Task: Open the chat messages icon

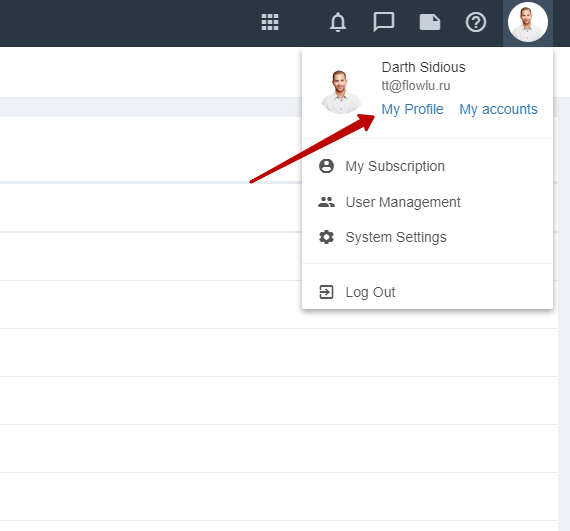Action: pyautogui.click(x=384, y=22)
